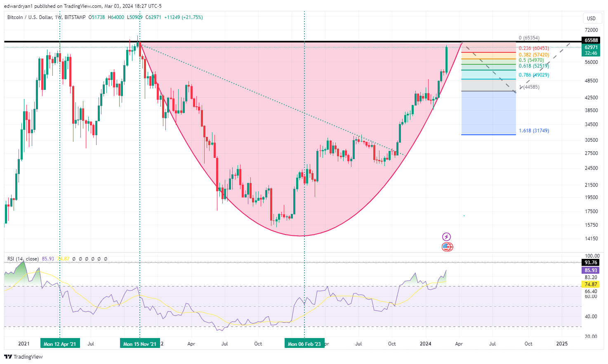Screen dimensions: 608x364
Task: Click the US flag economic event icon
Action: coord(447,247)
